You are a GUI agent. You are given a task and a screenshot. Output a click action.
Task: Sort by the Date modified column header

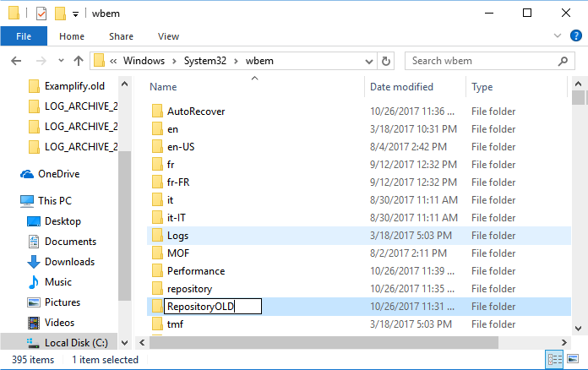point(401,87)
